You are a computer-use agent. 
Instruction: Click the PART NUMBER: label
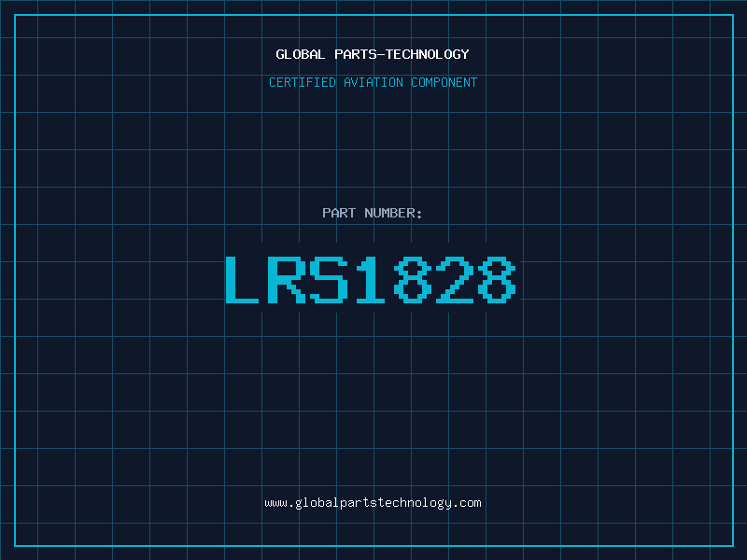(x=373, y=213)
